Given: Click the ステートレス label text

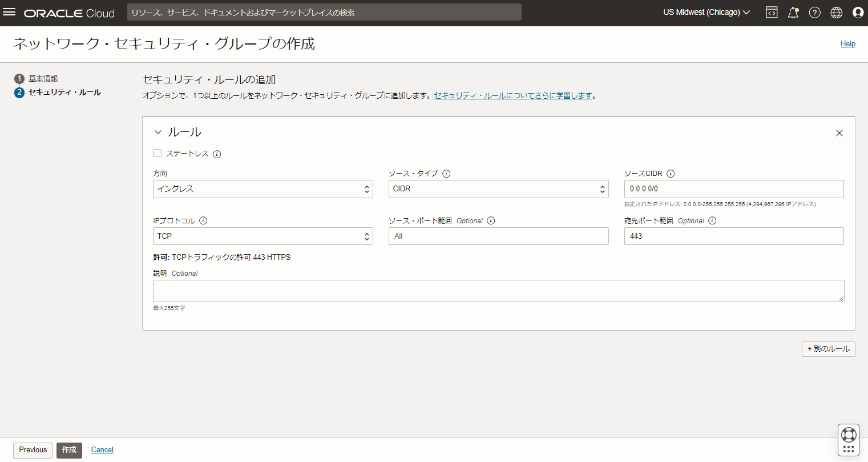Looking at the screenshot, I should pyautogui.click(x=188, y=154).
